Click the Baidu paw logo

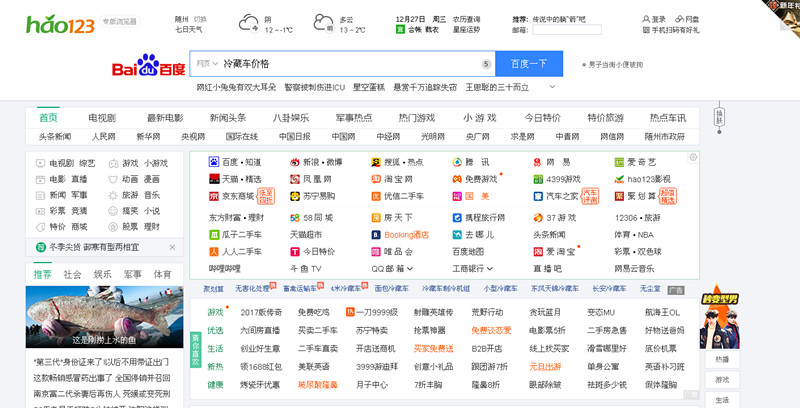point(148,69)
